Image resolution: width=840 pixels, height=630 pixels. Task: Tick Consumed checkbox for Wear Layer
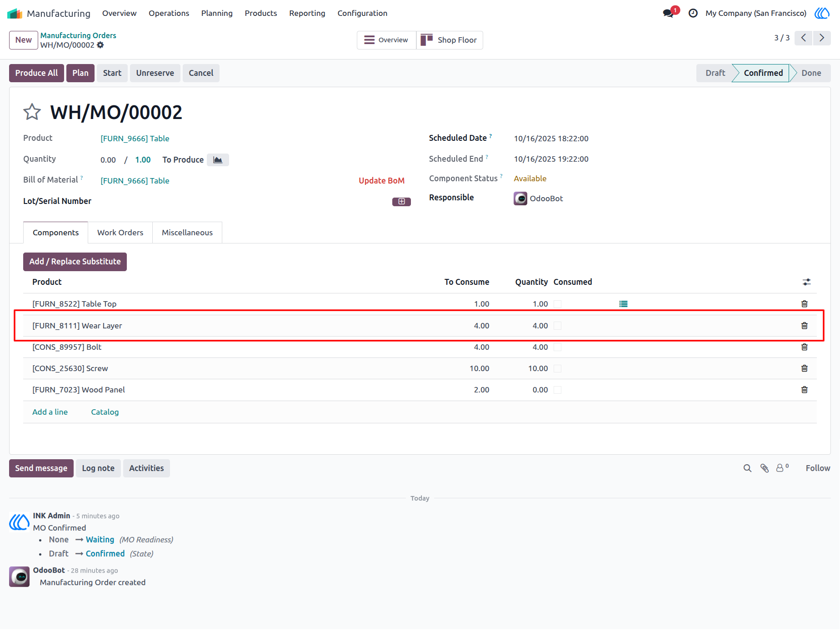point(558,326)
